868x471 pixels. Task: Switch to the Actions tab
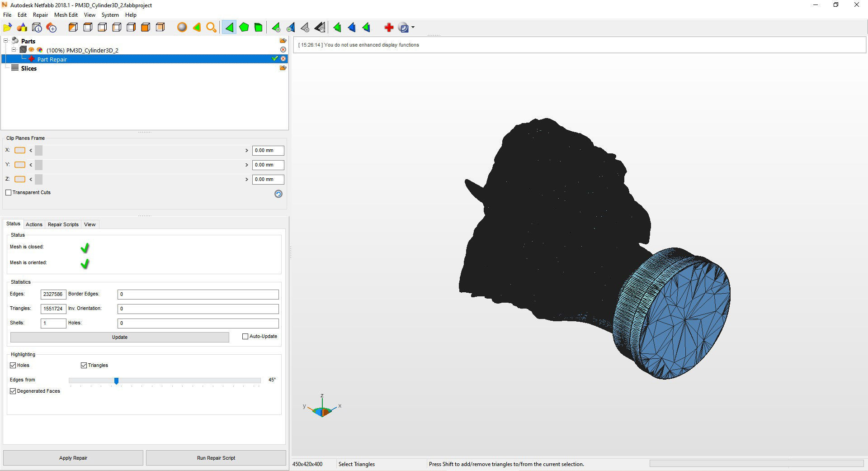(x=34, y=224)
